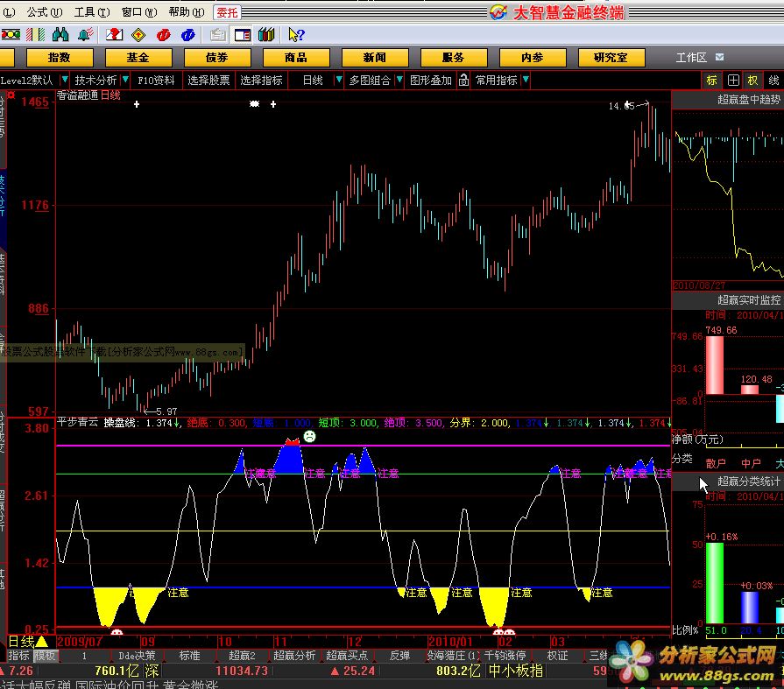Click the blue info circle icon
Screen dimensions: 784x689
(x=188, y=34)
